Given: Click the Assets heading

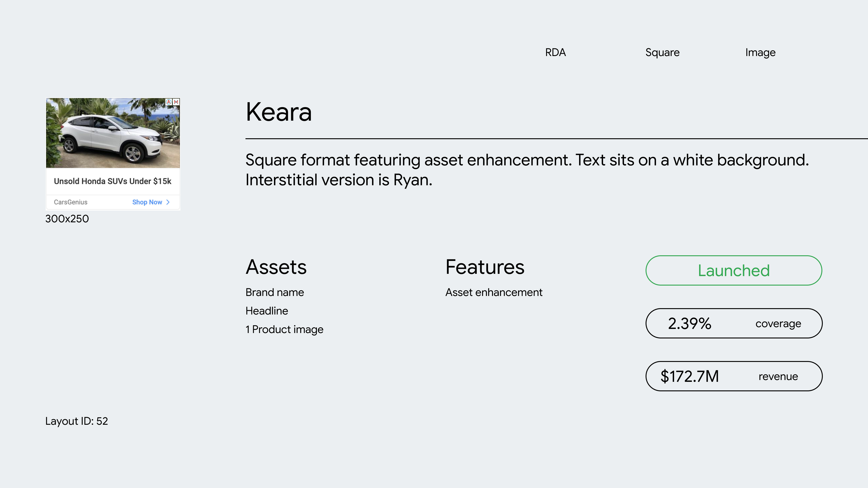Looking at the screenshot, I should tap(276, 267).
